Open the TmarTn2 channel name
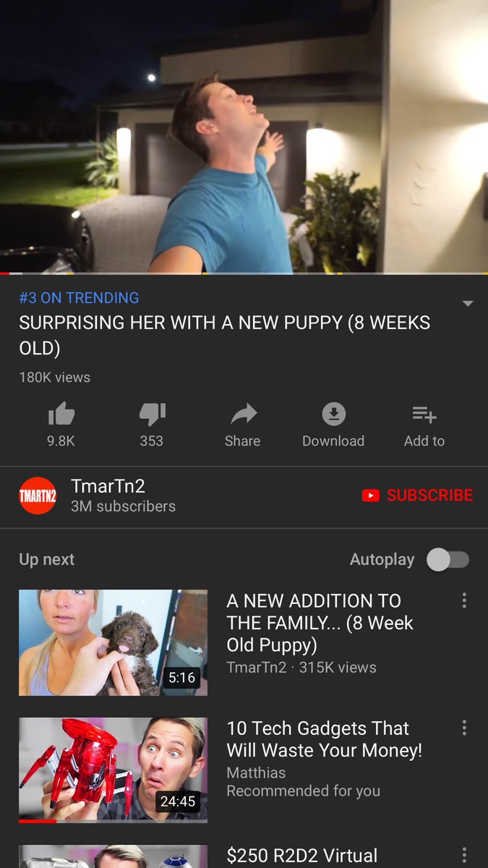This screenshot has height=868, width=488. tap(108, 486)
